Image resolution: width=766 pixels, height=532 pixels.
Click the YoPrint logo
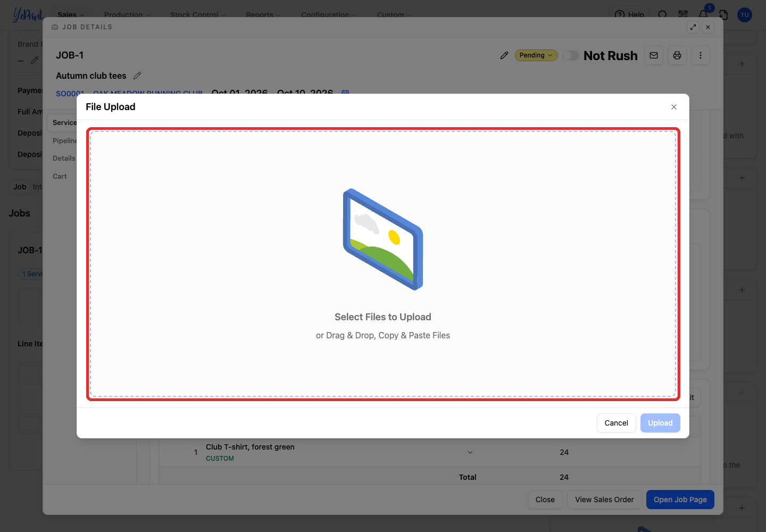point(28,14)
